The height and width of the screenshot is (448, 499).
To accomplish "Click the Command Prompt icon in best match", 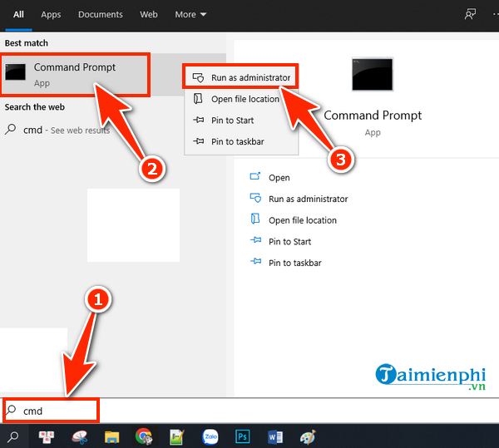I will [x=15, y=71].
